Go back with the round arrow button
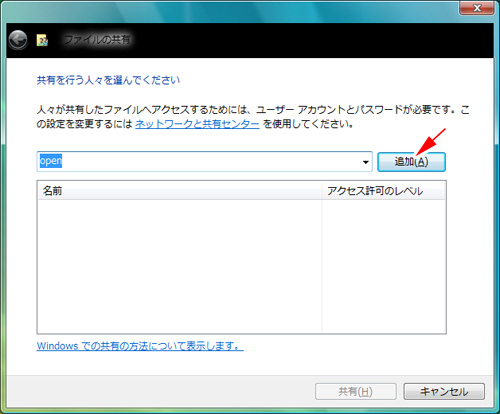This screenshot has height=414, width=500. pyautogui.click(x=18, y=40)
